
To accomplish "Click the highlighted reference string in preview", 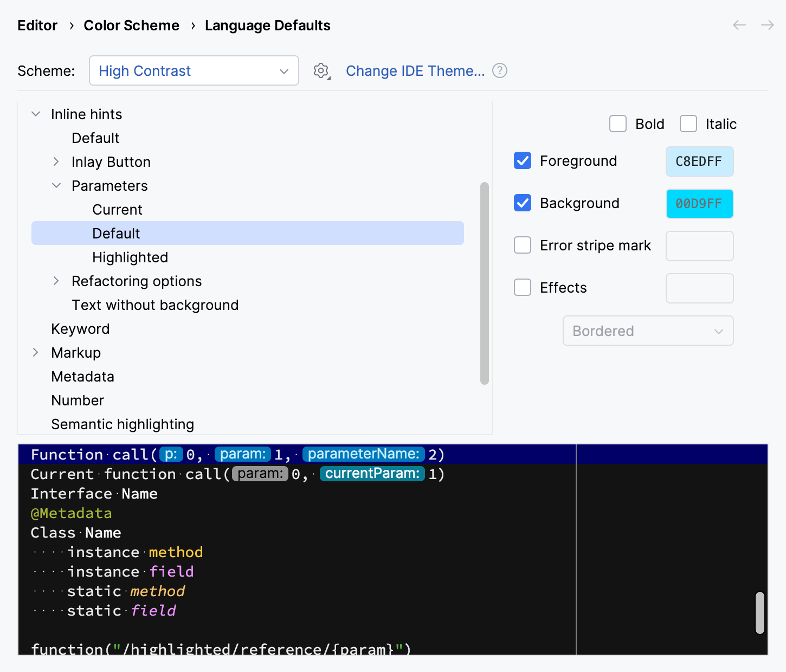I will (257, 649).
